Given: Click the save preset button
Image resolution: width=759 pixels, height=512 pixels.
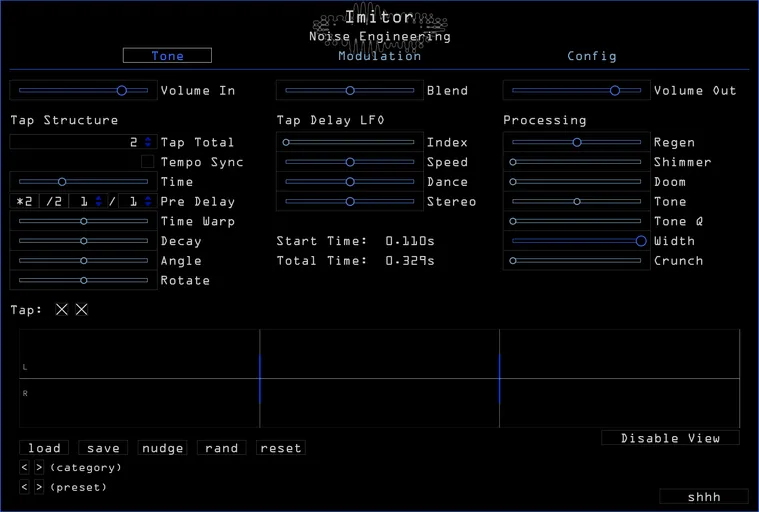Looking at the screenshot, I should click(x=103, y=448).
